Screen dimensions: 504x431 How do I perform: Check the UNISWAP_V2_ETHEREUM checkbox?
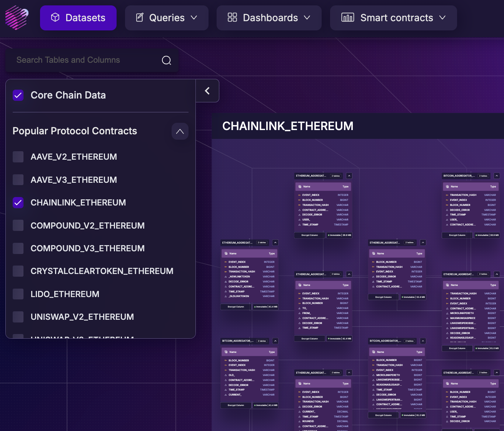pyautogui.click(x=18, y=317)
